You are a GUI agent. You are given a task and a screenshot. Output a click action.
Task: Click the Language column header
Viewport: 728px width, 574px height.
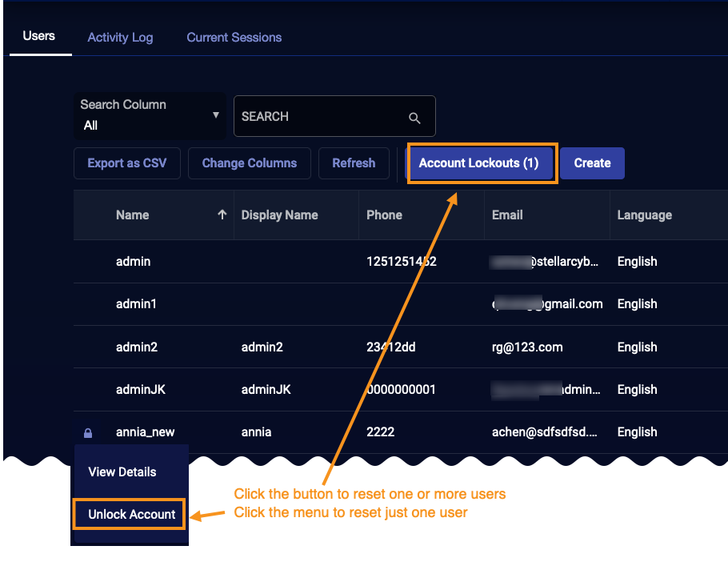644,215
